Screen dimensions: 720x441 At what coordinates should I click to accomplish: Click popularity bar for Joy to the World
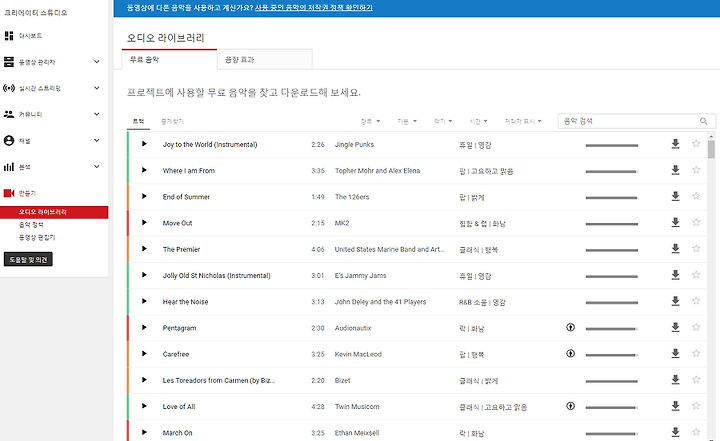[612, 145]
